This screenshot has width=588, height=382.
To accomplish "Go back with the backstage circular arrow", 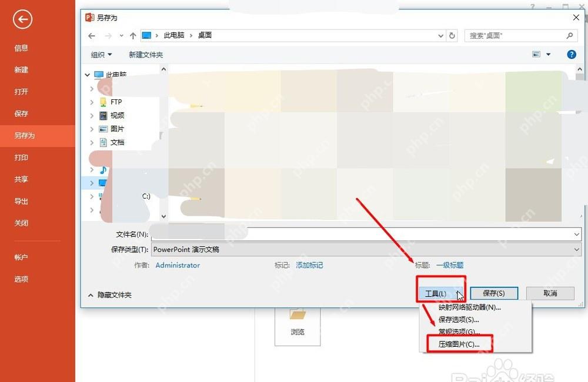I will coord(22,19).
